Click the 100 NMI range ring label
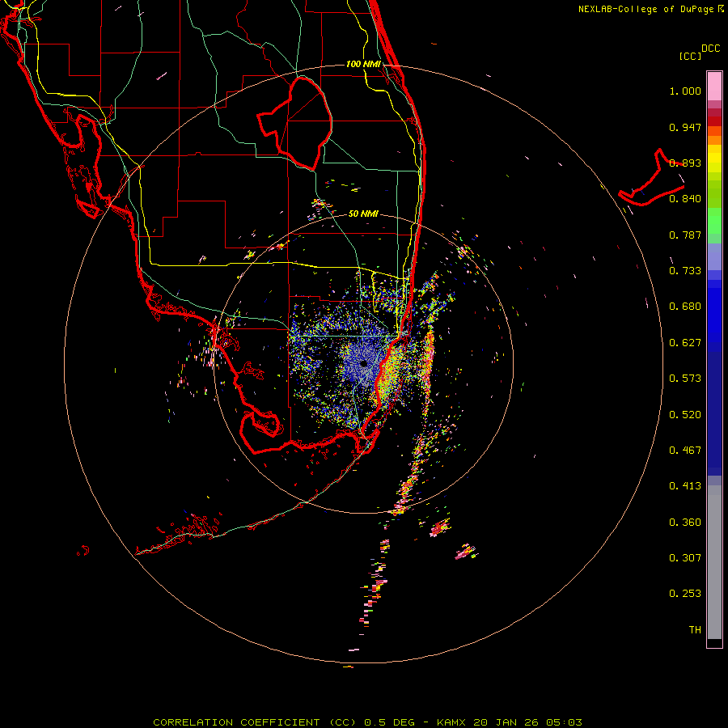The width and height of the screenshot is (728, 728). [x=363, y=64]
